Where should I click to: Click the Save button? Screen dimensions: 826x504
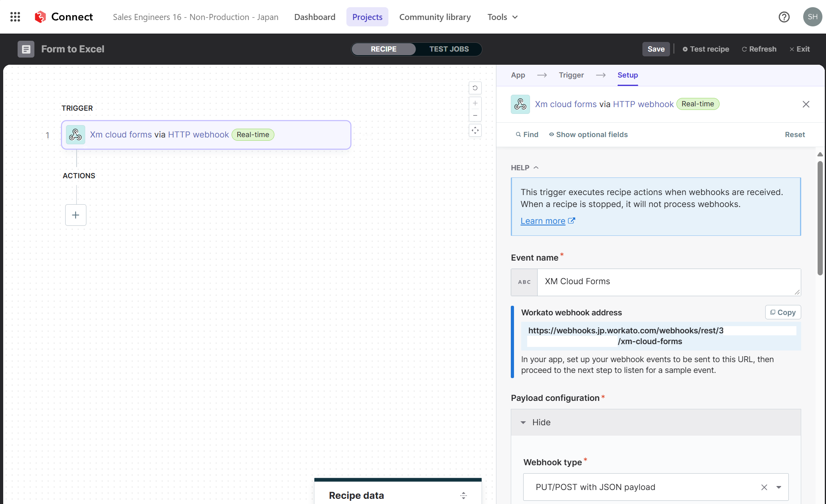click(x=656, y=49)
